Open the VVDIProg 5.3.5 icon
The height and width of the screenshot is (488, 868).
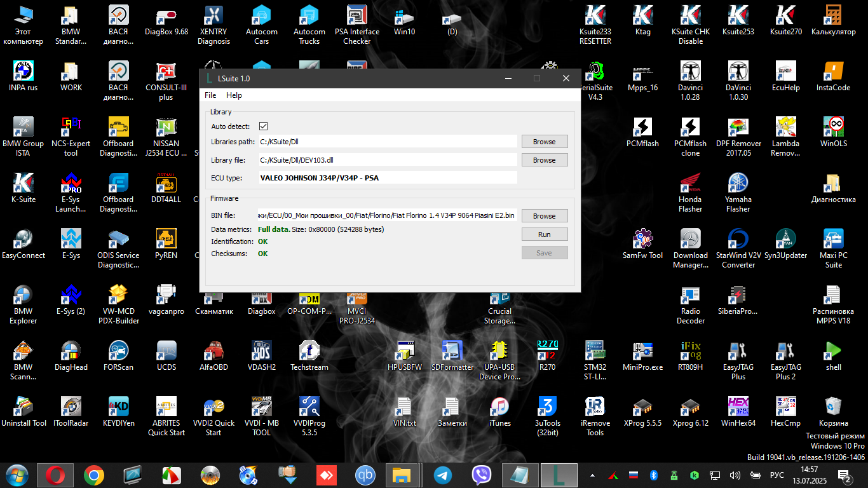(309, 417)
